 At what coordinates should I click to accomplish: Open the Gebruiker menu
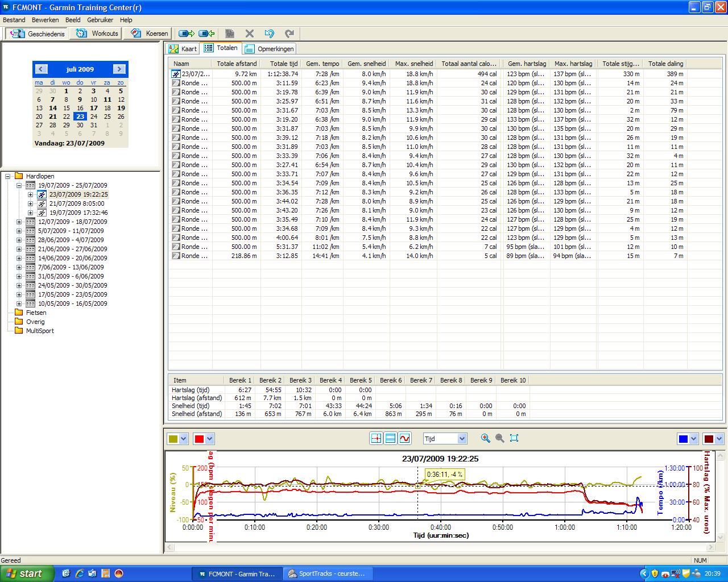point(100,20)
